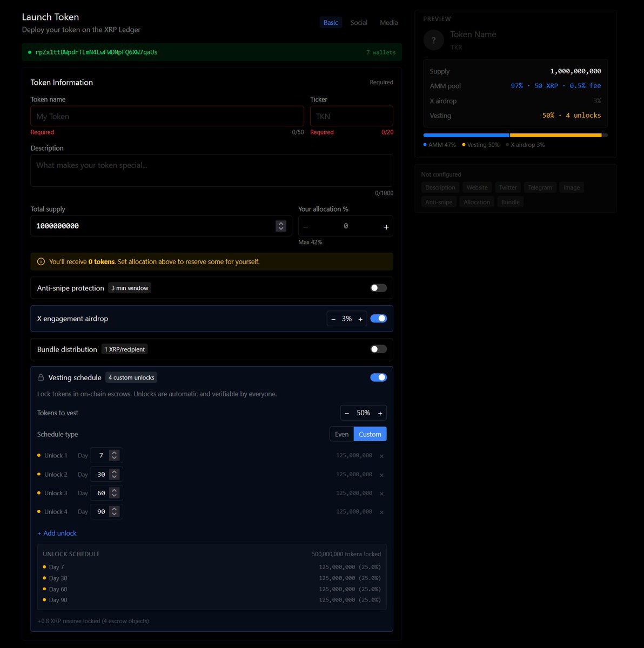The width and height of the screenshot is (644, 648).
Task: Increase your allocation percent with plus
Action: coord(386,227)
